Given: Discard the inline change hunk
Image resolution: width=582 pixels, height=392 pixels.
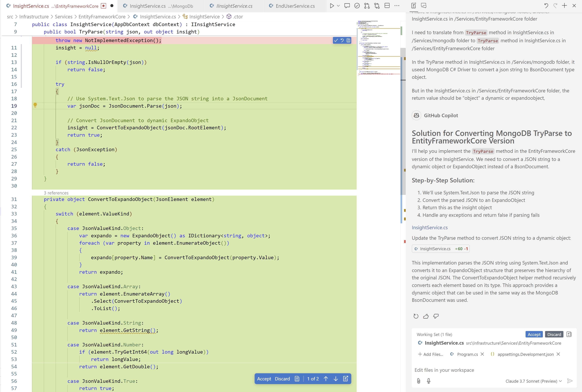Looking at the screenshot, I should click(x=342, y=40).
